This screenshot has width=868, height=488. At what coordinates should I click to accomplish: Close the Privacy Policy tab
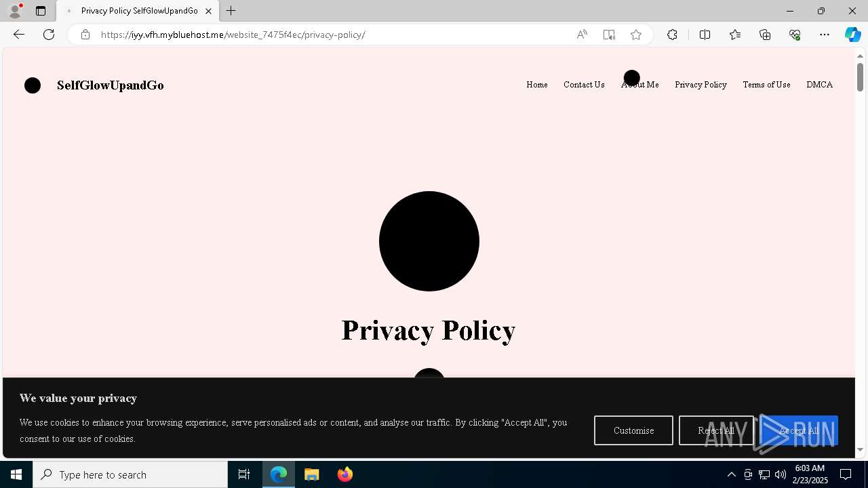pos(208,11)
